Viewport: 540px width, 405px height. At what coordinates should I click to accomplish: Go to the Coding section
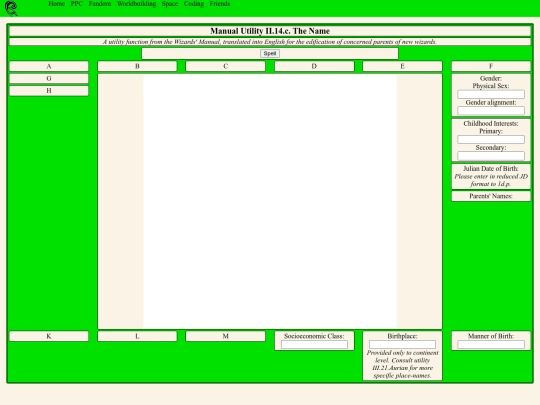click(x=194, y=4)
